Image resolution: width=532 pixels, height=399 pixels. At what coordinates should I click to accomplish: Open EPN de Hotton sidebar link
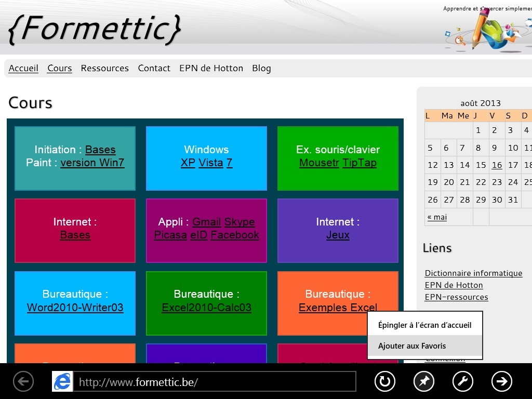pos(454,285)
